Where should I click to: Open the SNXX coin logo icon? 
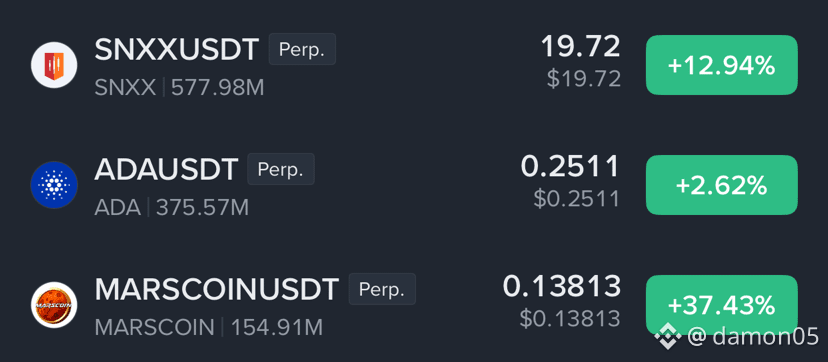point(54,65)
